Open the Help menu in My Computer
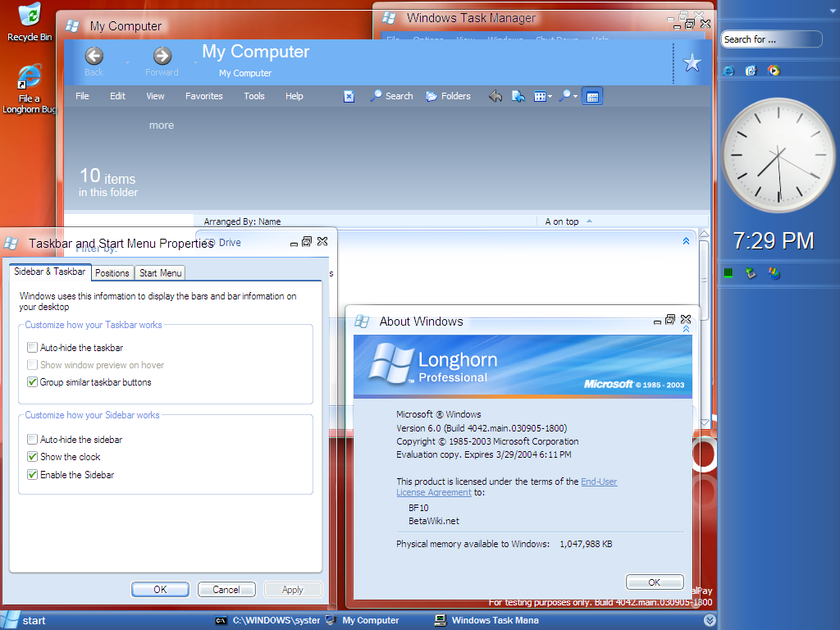 pos(294,97)
